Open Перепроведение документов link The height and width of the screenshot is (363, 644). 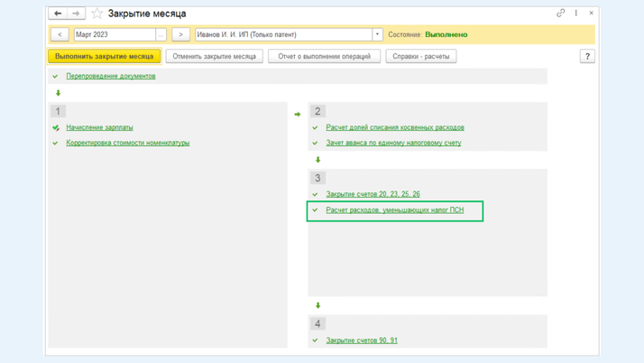[111, 76]
